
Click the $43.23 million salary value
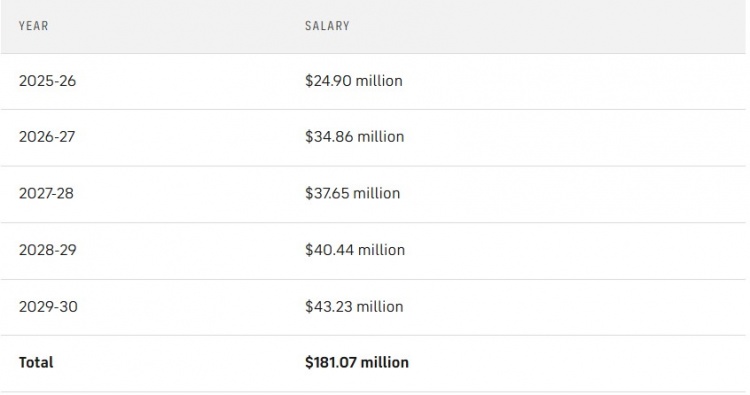click(x=354, y=307)
